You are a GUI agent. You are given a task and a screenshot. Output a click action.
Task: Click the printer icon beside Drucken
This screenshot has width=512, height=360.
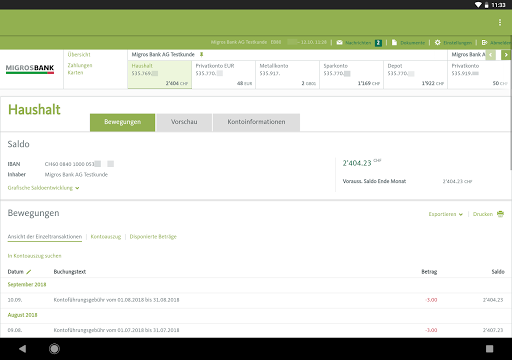(x=500, y=214)
